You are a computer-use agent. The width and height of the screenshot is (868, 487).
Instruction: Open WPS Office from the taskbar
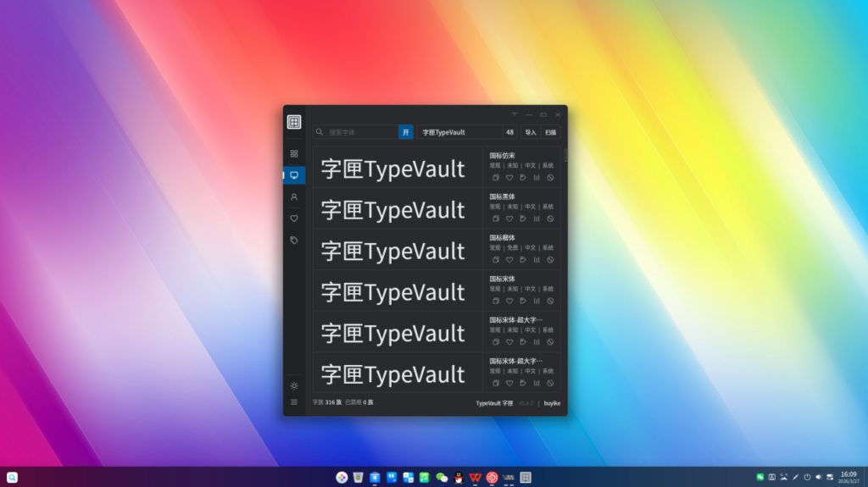pos(475,478)
